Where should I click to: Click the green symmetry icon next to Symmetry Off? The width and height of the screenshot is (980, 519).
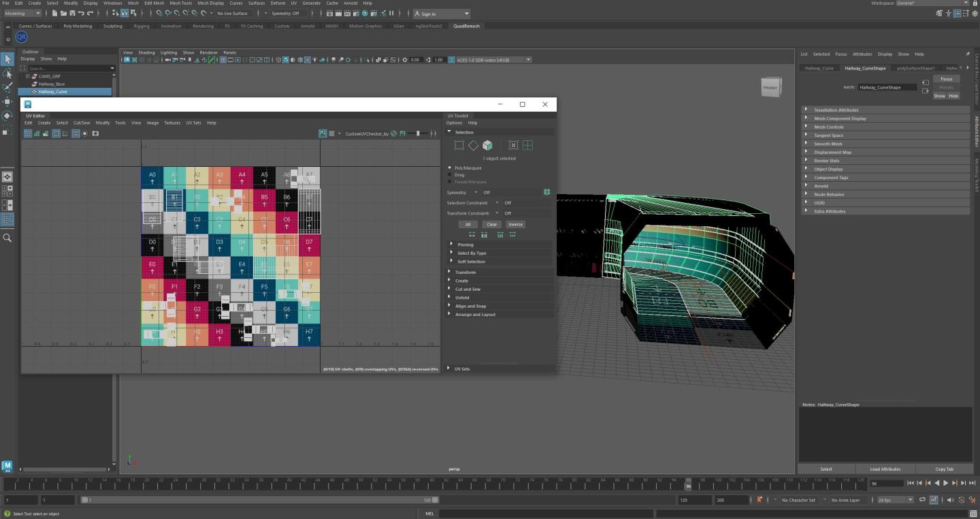tap(546, 192)
